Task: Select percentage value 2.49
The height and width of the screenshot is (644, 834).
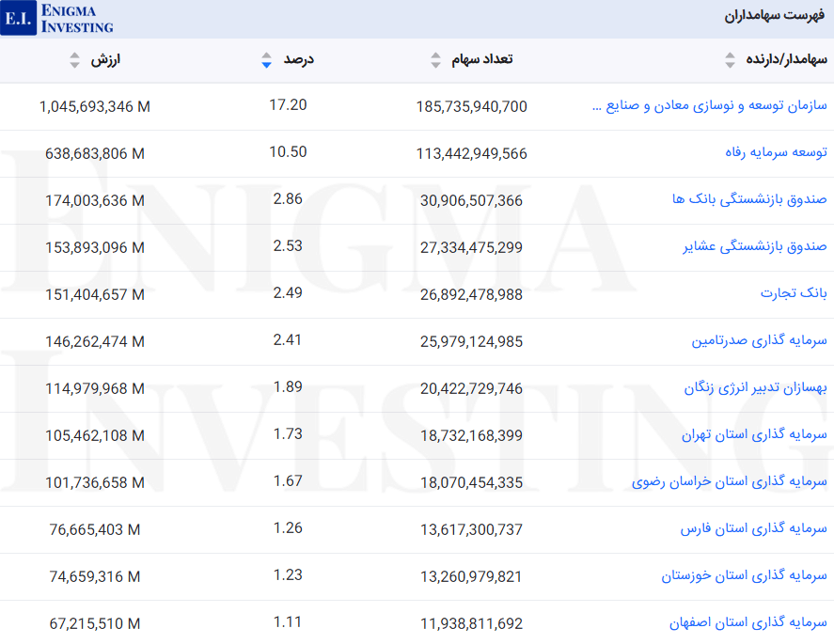Action: point(288,292)
